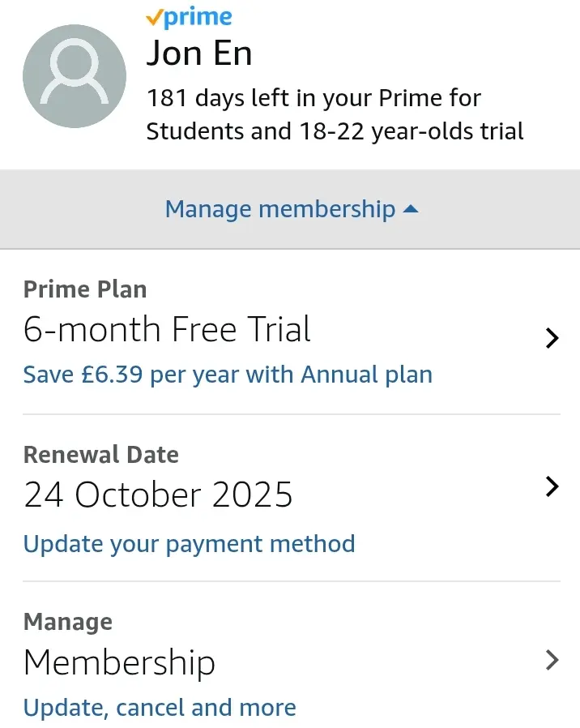This screenshot has height=728, width=580.
Task: Click the Jon En account name
Action: [199, 54]
